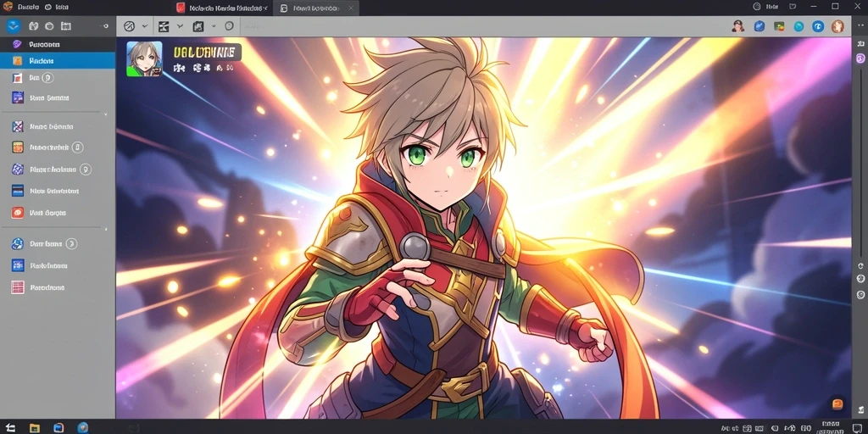Click the count badge on the globe row
868x434 pixels.
71,243
